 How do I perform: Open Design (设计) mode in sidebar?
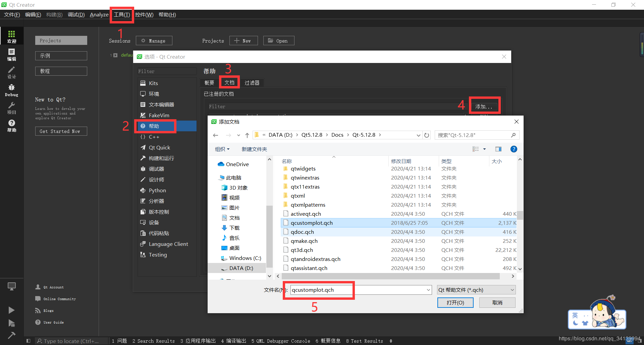coord(12,72)
